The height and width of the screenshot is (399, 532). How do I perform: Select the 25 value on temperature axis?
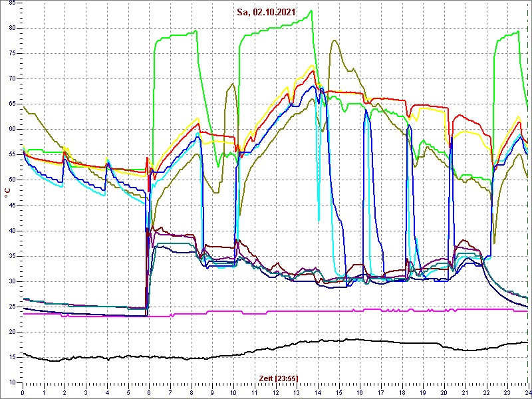(x=11, y=307)
